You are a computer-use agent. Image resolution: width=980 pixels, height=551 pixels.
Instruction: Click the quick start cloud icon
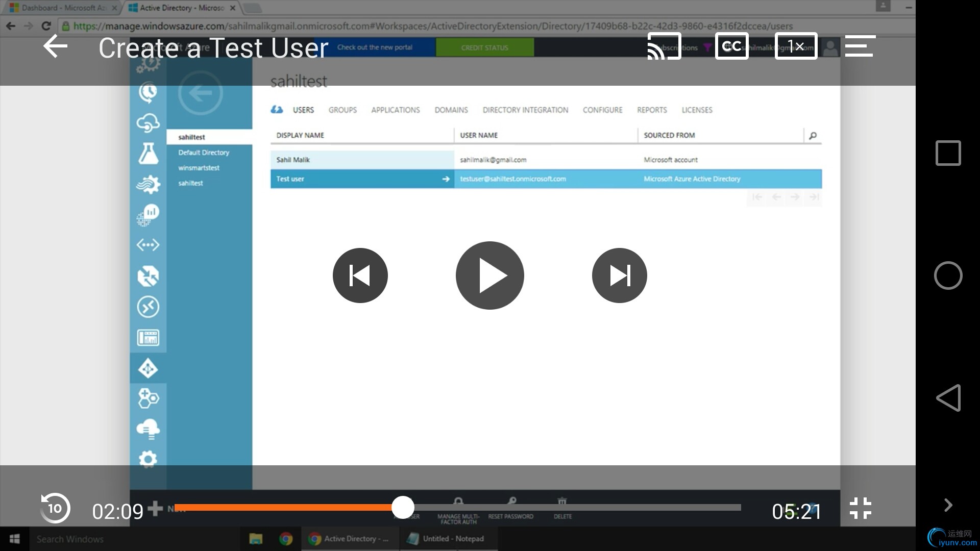(x=277, y=110)
